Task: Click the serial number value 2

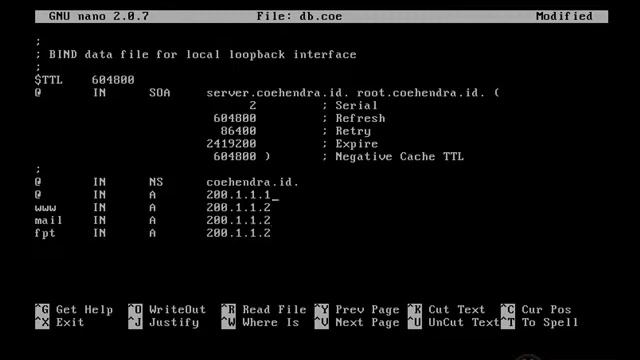Action: pos(253,106)
